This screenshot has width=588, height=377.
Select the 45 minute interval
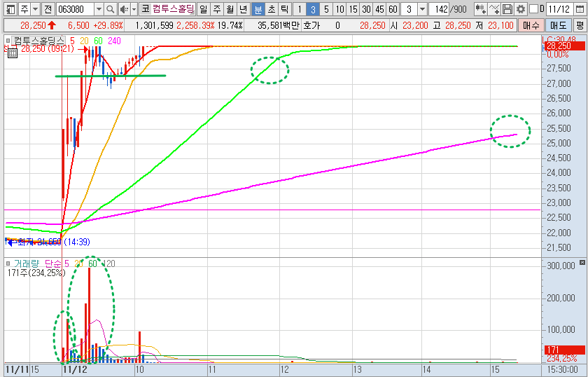(379, 9)
